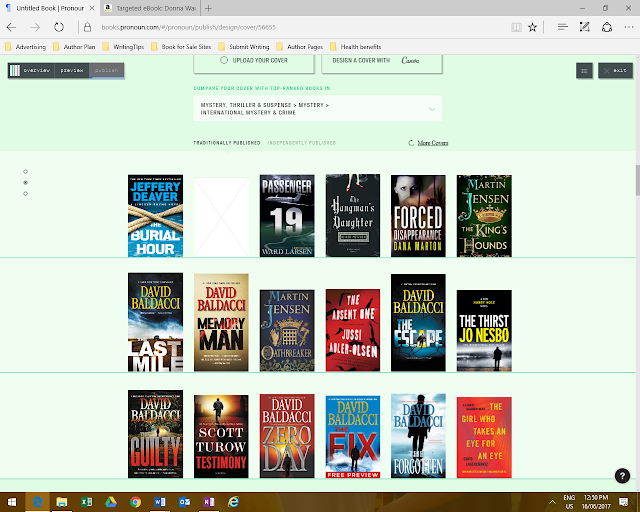Click Design a Cover with Canva button

pyautogui.click(x=382, y=63)
